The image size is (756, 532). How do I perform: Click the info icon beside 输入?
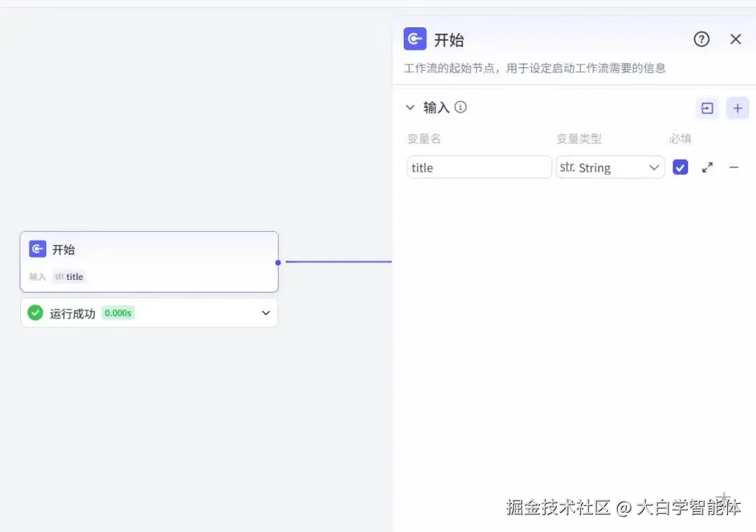point(461,107)
